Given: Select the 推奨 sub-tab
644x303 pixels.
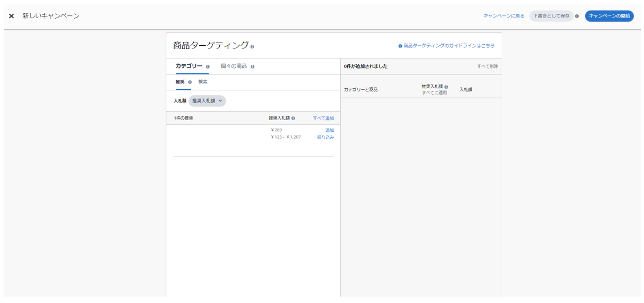Looking at the screenshot, I should 181,82.
